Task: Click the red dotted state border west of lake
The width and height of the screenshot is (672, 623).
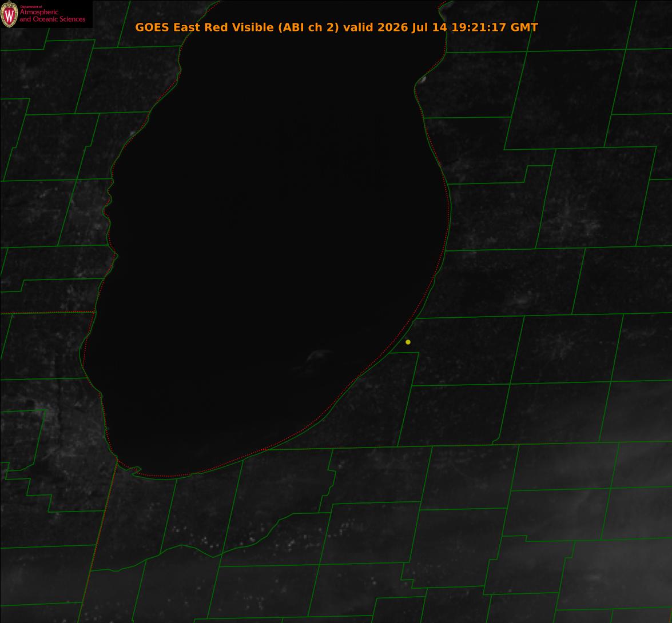Action: [47, 313]
